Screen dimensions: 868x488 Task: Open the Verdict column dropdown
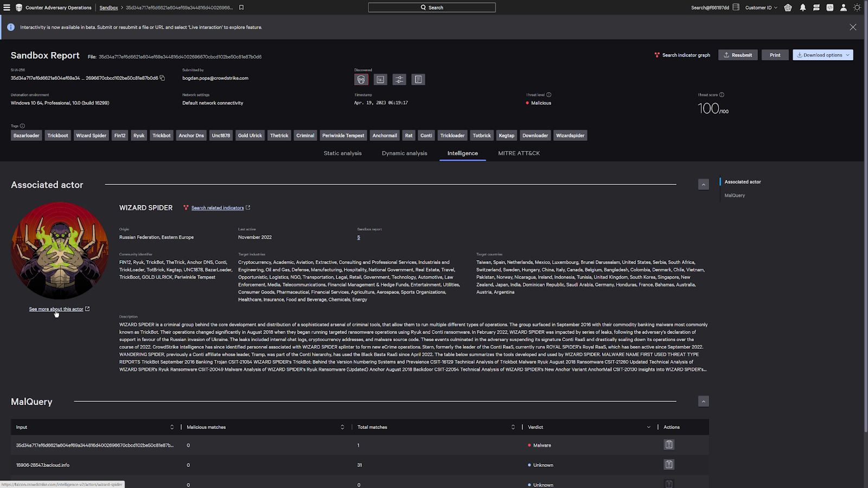tap(648, 427)
